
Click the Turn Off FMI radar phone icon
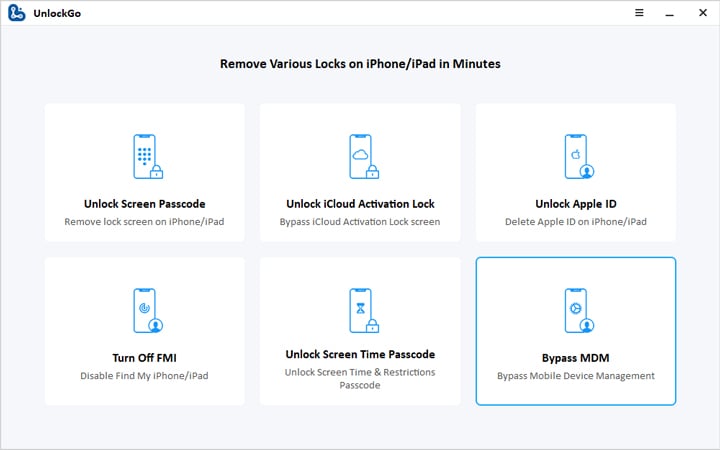148,310
